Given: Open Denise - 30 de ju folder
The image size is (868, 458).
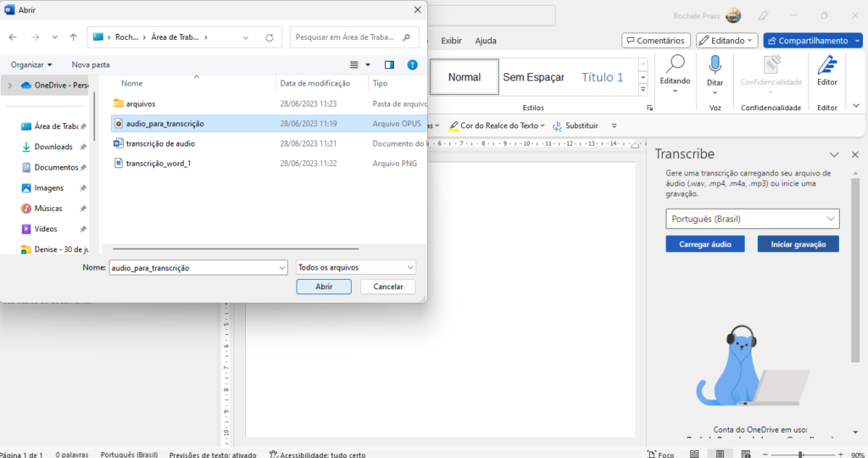Looking at the screenshot, I should pyautogui.click(x=54, y=249).
